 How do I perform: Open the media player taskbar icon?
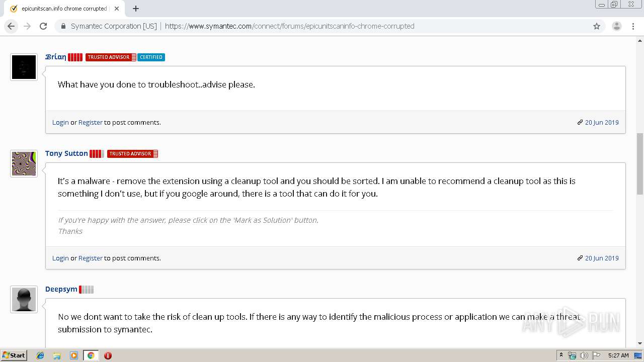74,355
